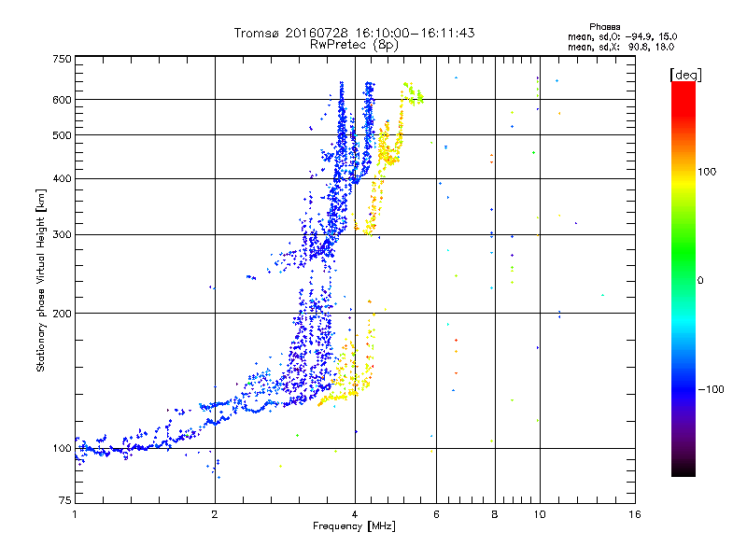Click the x-axis label 'Frequency [MHz]'
This screenshot has width=747, height=560.
354,526
